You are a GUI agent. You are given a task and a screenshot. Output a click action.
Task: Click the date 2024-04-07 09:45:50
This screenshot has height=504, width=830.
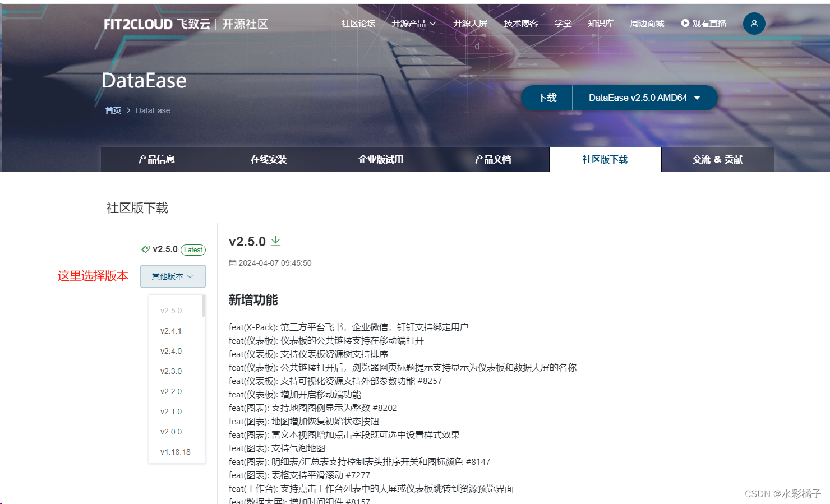(x=275, y=263)
